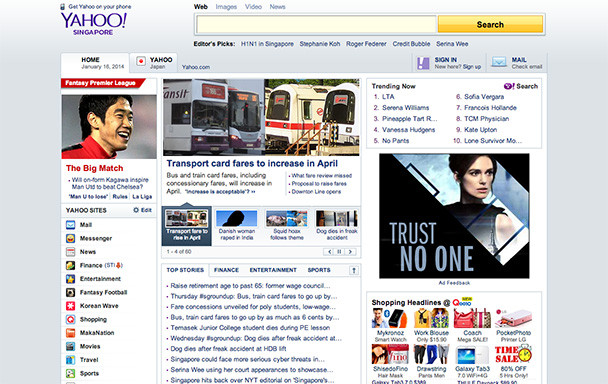The height and width of the screenshot is (384, 608).
Task: Select the Top Stories tab
Action: click(185, 270)
